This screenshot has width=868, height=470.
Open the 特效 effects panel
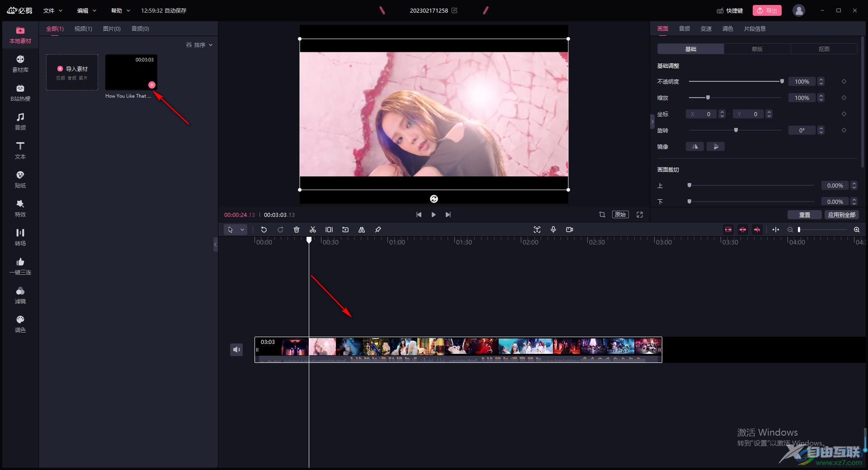pyautogui.click(x=20, y=209)
